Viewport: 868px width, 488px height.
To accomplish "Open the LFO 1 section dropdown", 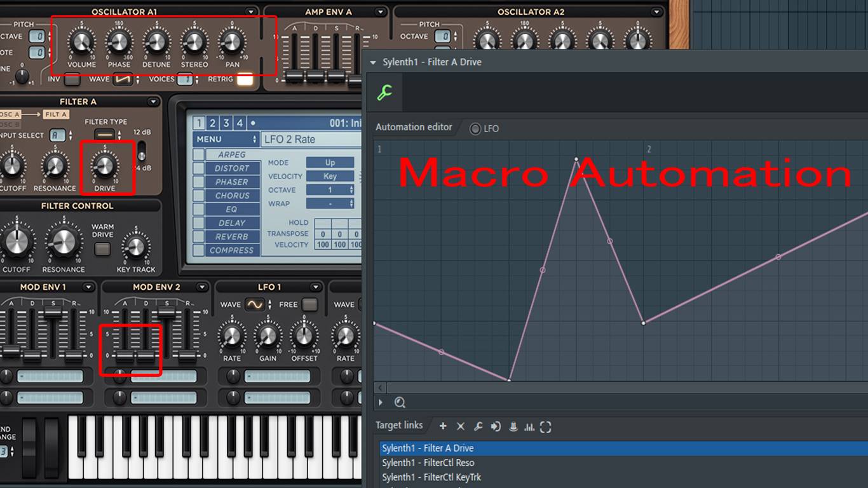I will pos(316,287).
